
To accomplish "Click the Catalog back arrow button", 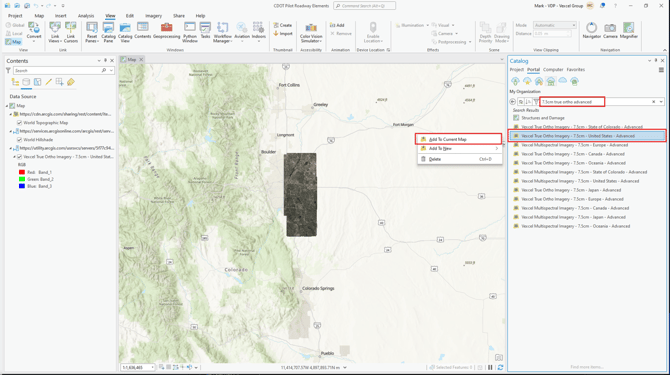I will coord(513,102).
